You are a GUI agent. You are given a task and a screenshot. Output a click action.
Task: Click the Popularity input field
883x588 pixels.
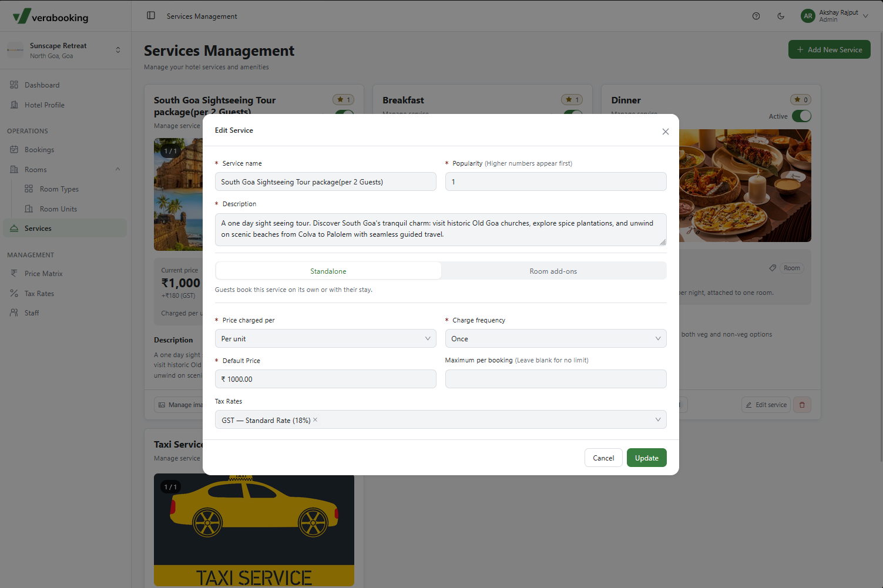(556, 182)
